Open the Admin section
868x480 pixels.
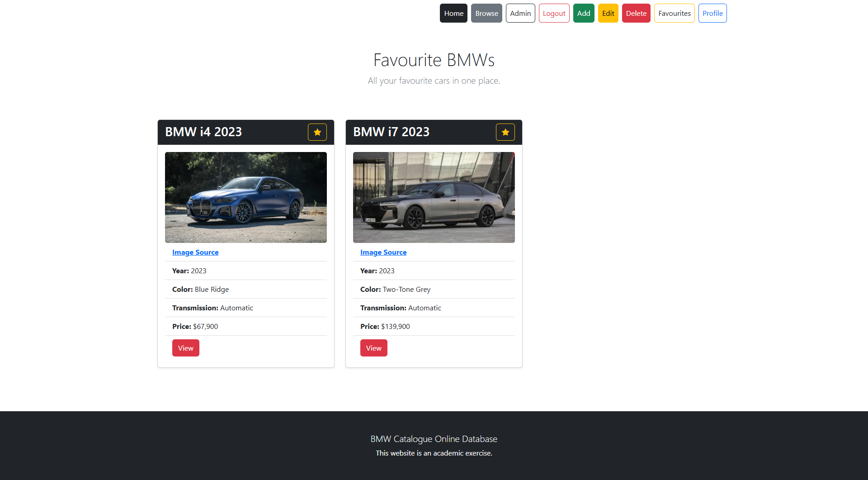pyautogui.click(x=520, y=13)
